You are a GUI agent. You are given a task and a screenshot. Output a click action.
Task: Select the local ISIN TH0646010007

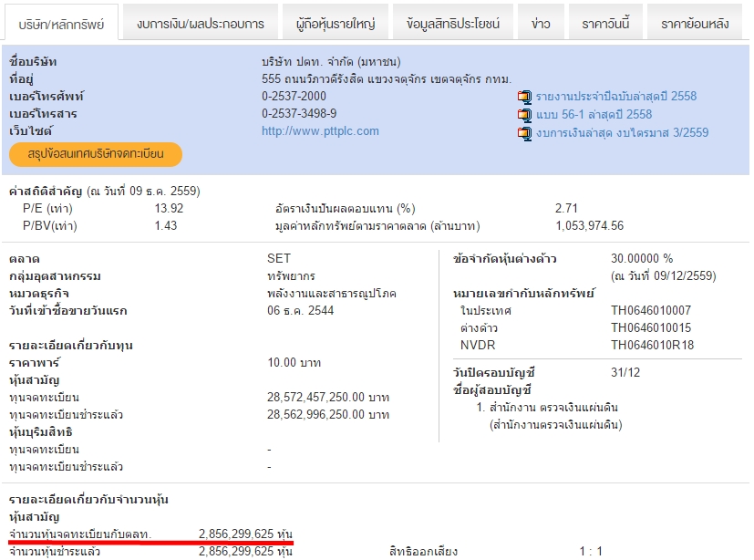pyautogui.click(x=651, y=310)
